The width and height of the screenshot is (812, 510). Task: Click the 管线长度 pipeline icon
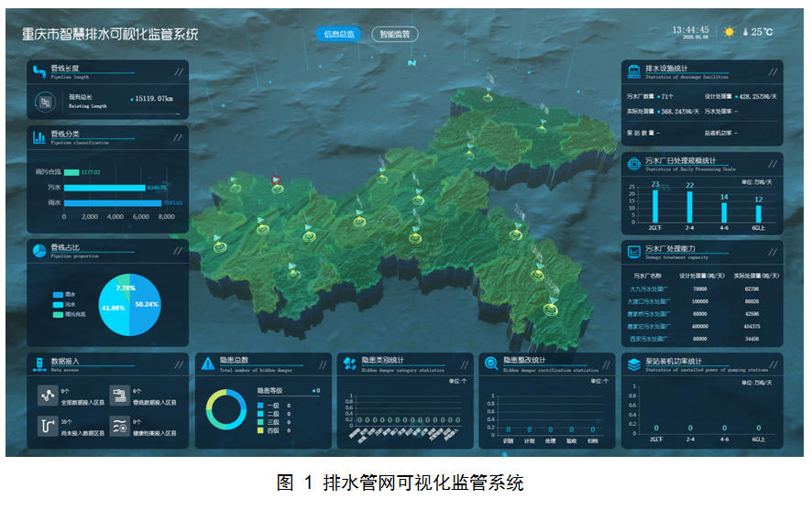pyautogui.click(x=38, y=71)
